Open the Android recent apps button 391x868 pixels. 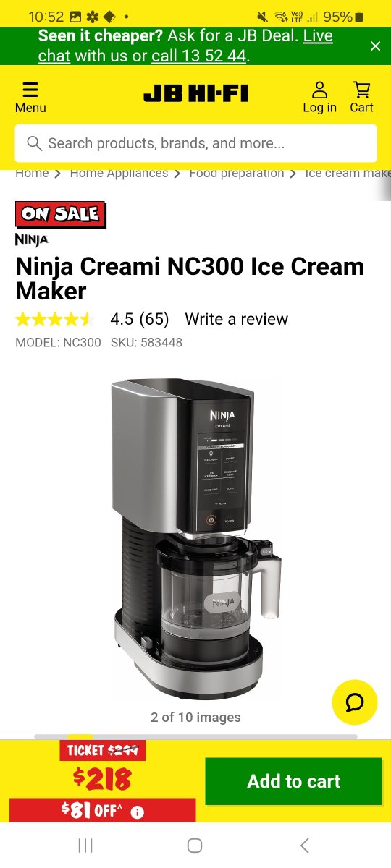[85, 846]
